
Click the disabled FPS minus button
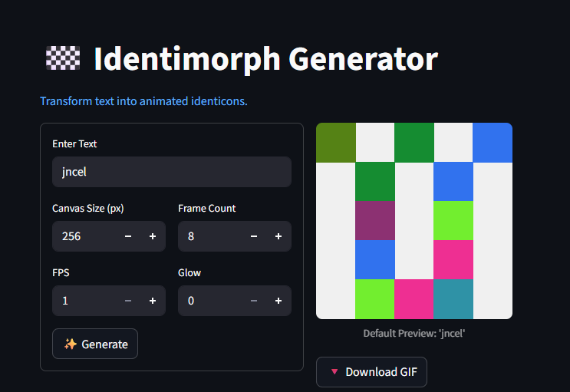pos(128,301)
